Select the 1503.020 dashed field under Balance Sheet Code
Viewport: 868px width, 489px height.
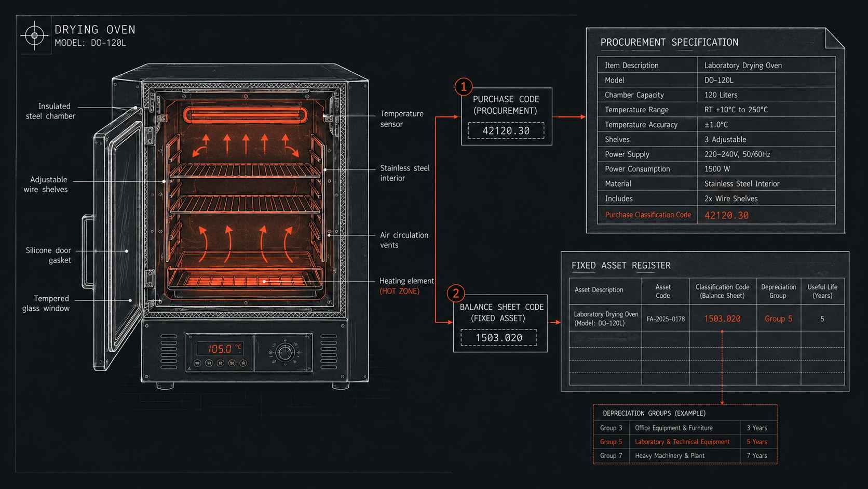tap(499, 338)
